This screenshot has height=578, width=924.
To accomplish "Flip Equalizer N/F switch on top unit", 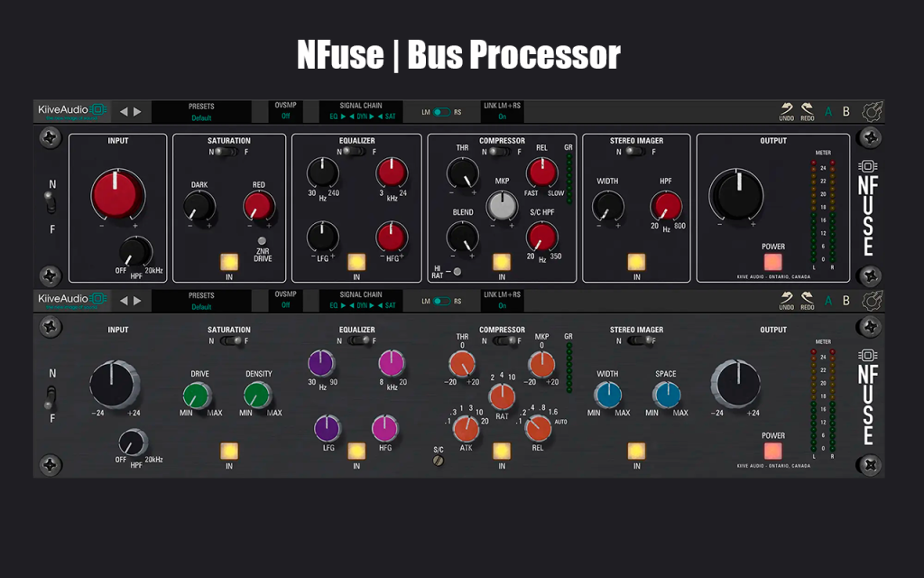I will 356,152.
